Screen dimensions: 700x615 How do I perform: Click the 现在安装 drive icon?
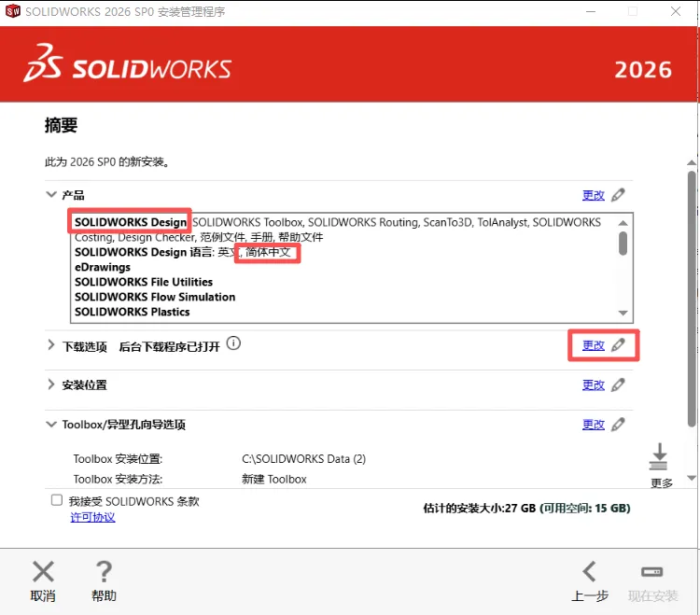pos(651,572)
